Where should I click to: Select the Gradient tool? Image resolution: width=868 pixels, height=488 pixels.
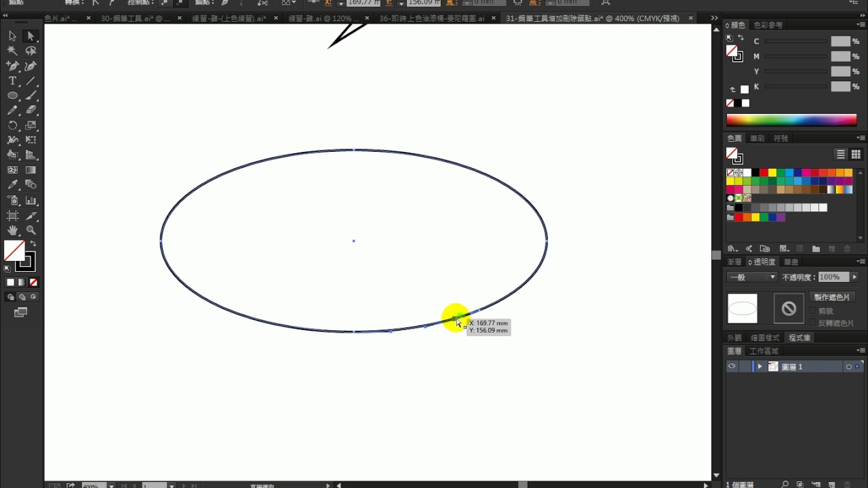31,170
